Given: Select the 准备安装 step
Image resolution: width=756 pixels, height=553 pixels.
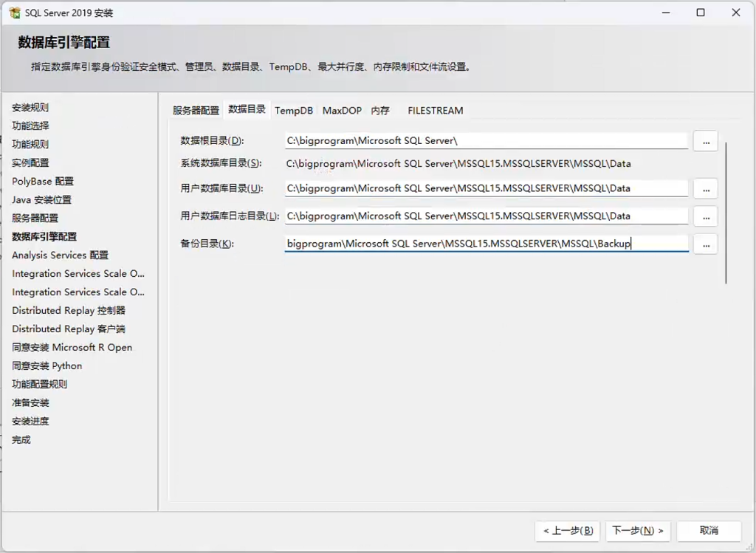Looking at the screenshot, I should 30,402.
